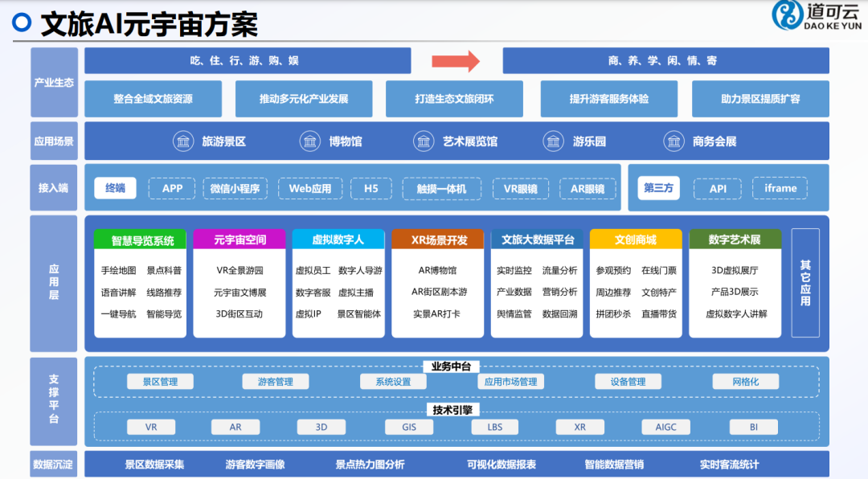The height and width of the screenshot is (479, 868).
Task: Click the 景区管理 chip
Action: (160, 382)
